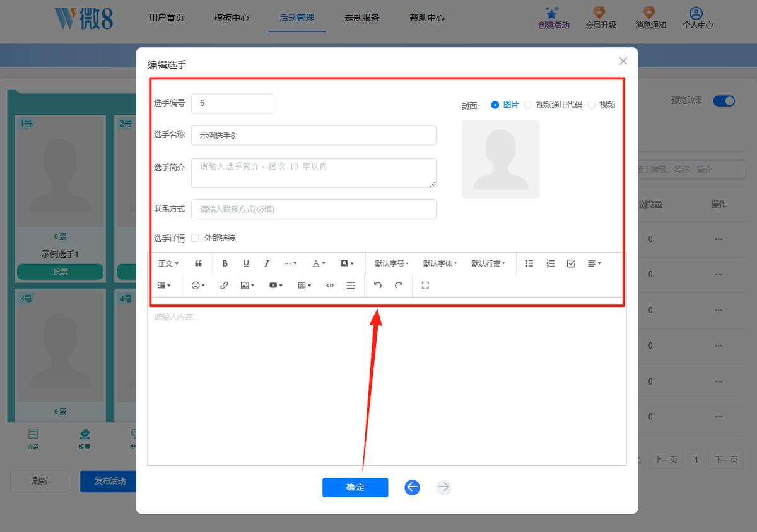Insert a code block
This screenshot has width=757, height=532.
[x=330, y=286]
